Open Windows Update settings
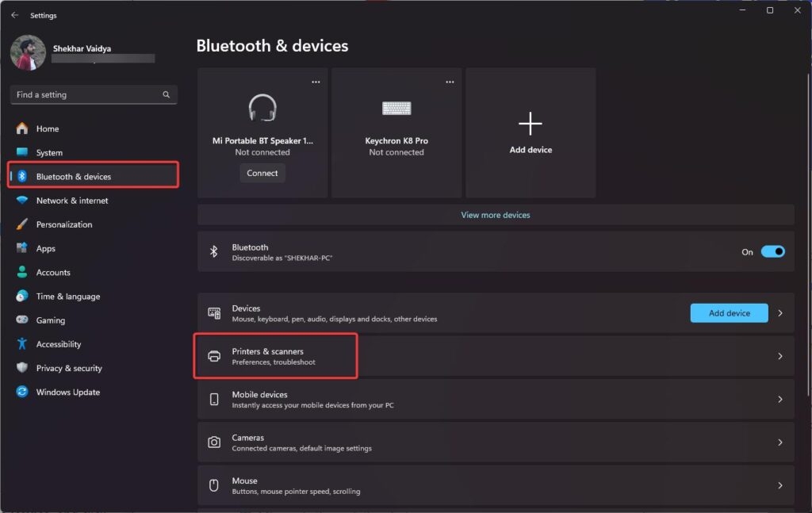 point(94,392)
